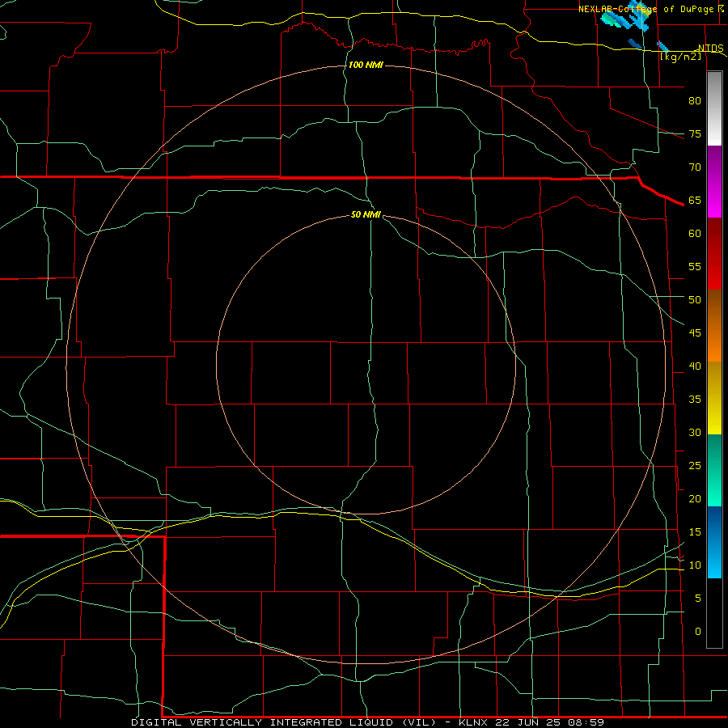This screenshot has width=728, height=728.
Task: Click the legend value 0
Action: [x=697, y=632]
